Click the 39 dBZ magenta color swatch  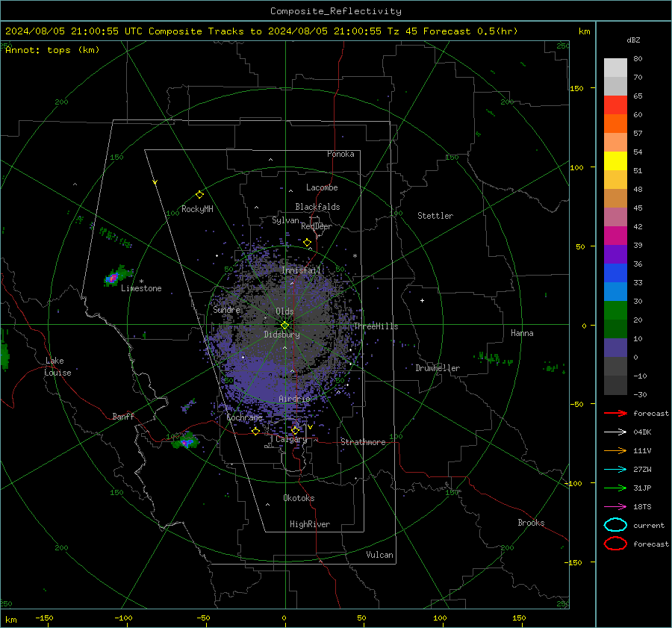point(615,236)
